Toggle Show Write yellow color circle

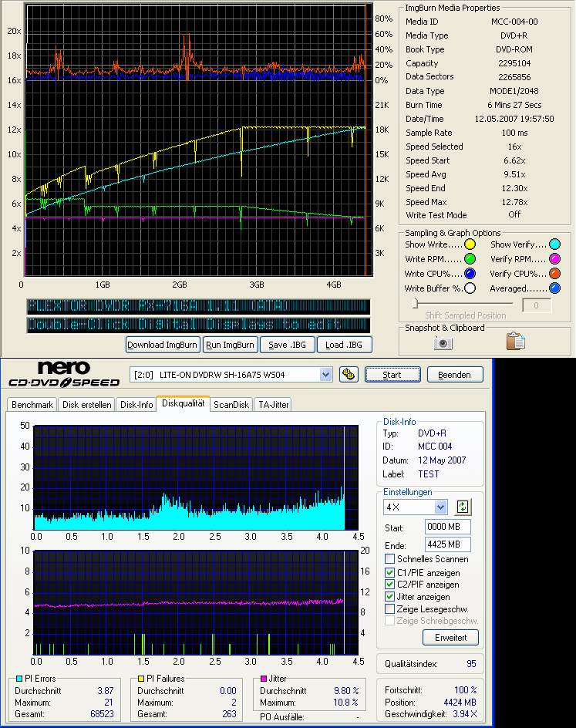click(x=470, y=244)
